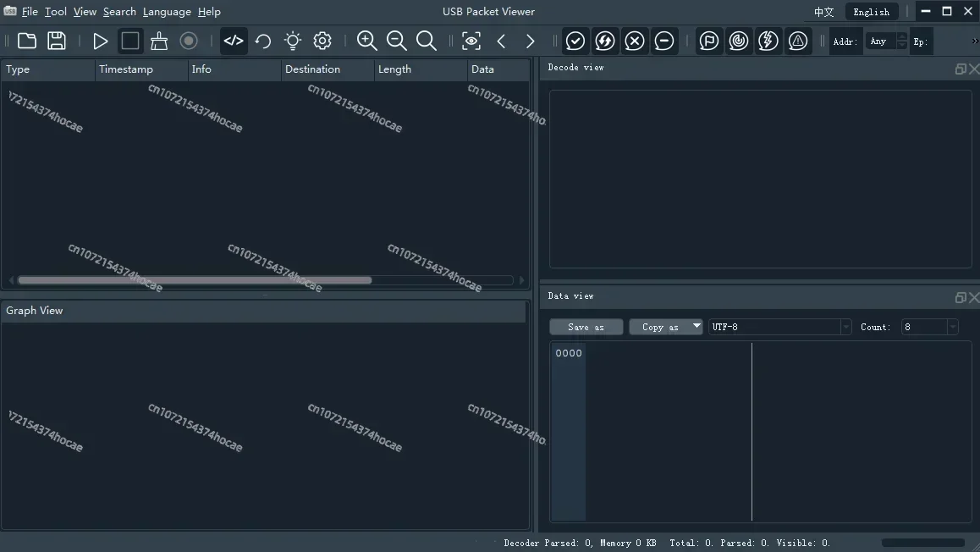
Task: Click the Graph View panel title
Action: (35, 311)
